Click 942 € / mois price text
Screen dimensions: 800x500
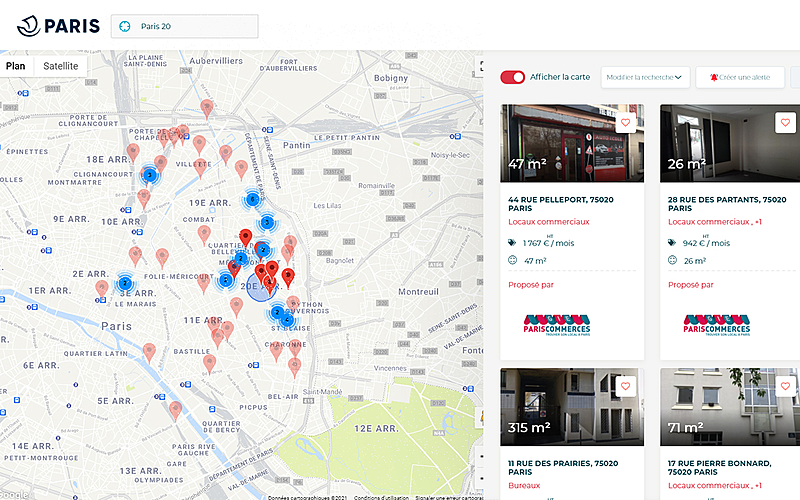pyautogui.click(x=706, y=243)
